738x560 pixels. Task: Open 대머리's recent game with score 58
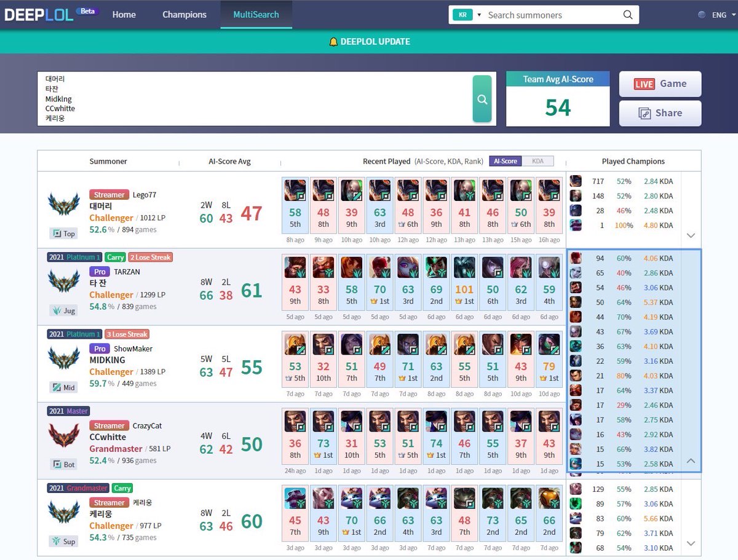point(295,205)
